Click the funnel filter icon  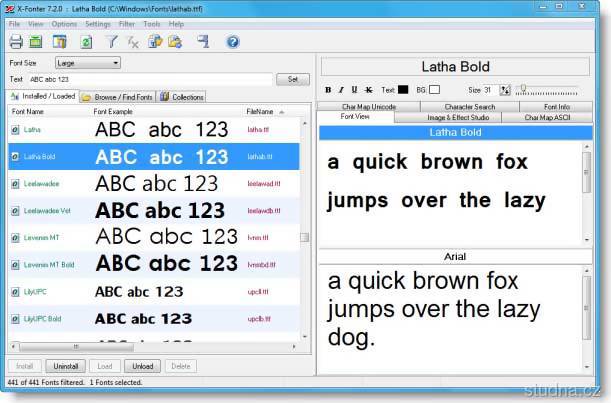click(x=111, y=42)
